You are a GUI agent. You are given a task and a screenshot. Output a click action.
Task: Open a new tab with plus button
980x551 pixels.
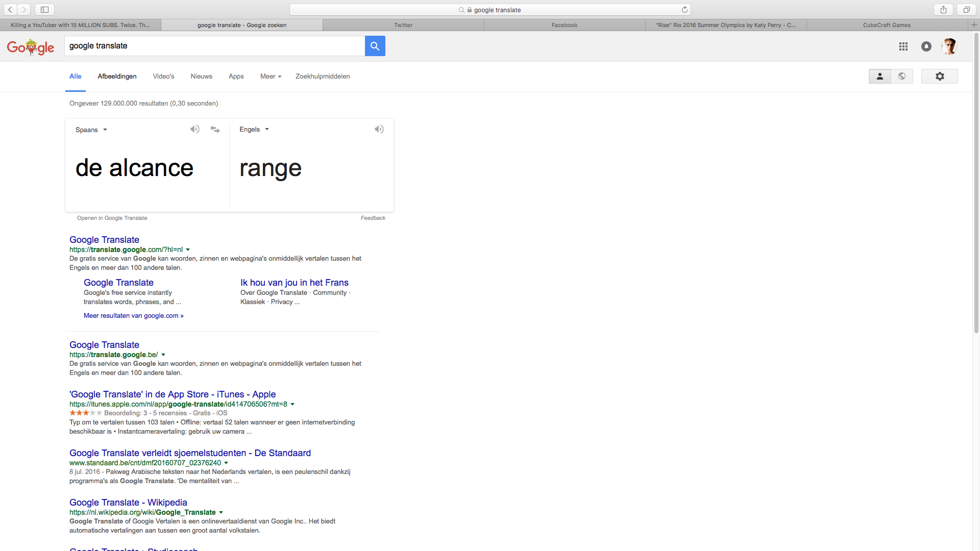[974, 25]
